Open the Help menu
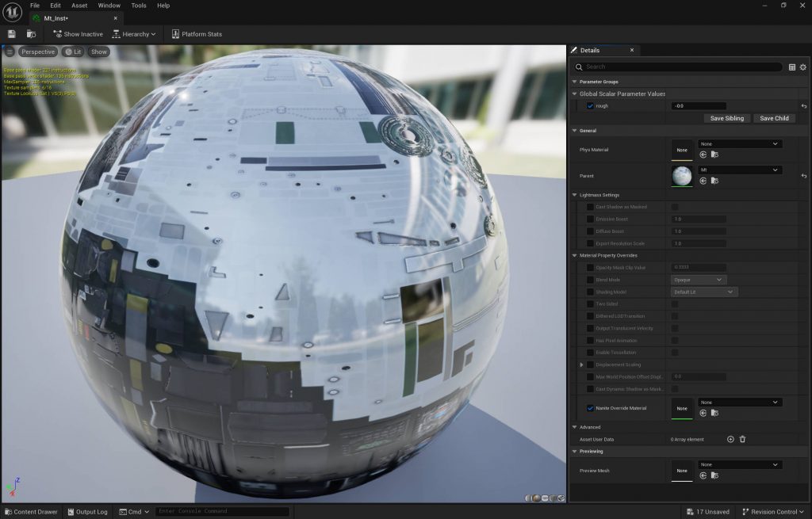This screenshot has width=812, height=519. [163, 6]
